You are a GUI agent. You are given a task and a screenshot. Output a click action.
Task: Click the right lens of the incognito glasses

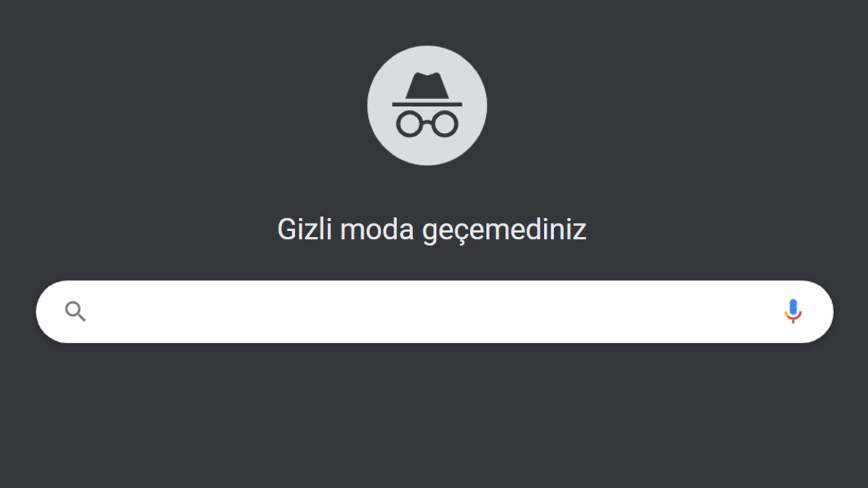click(444, 124)
